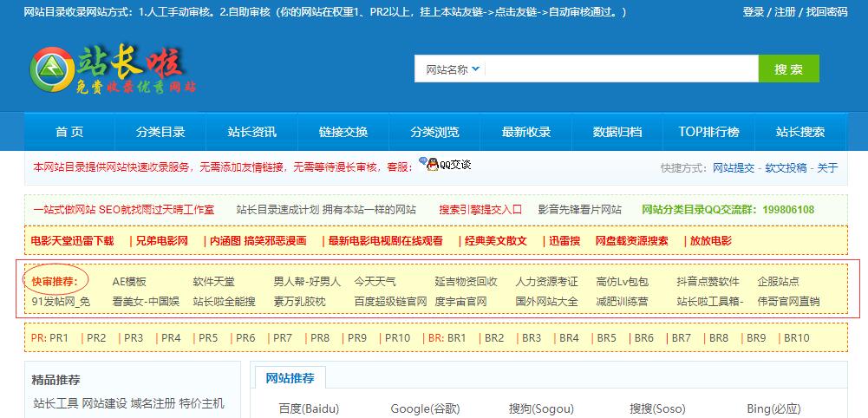Click the search keyword input field
The image size is (868, 418).
point(620,69)
